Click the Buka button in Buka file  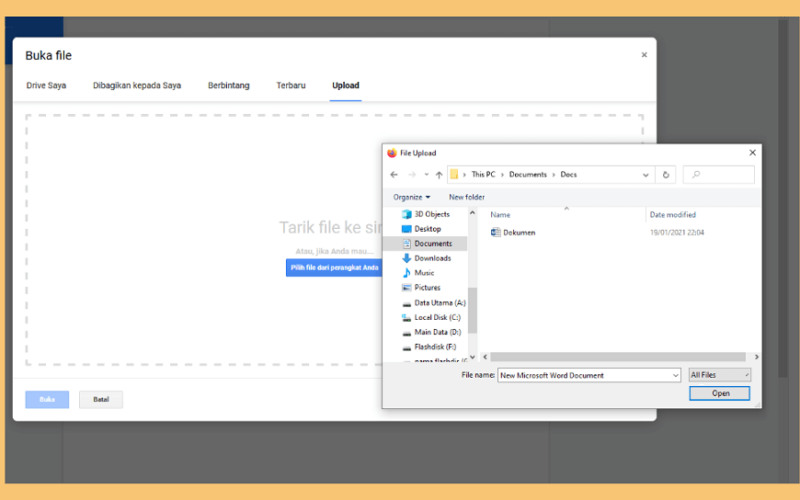47,399
